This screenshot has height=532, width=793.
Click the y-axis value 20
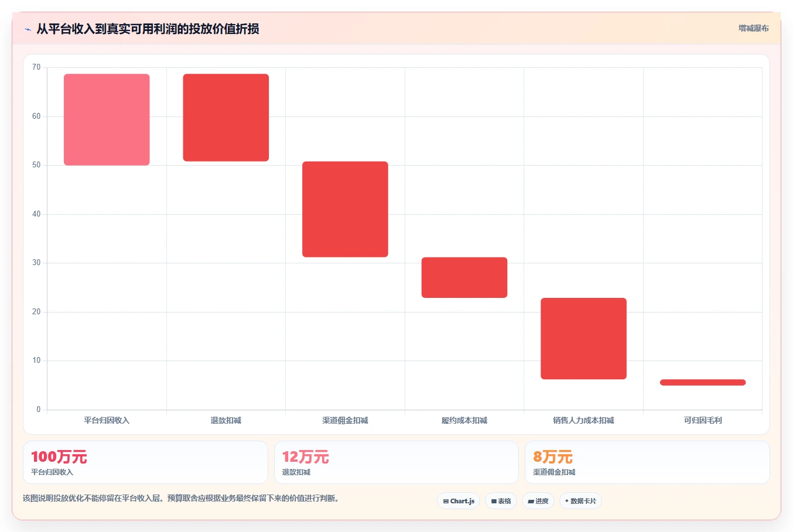pos(36,312)
